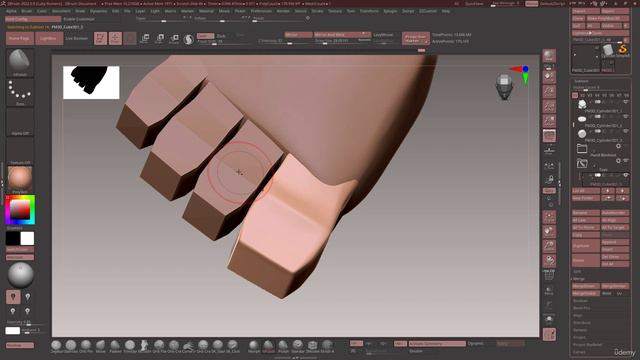Expand the Bevel Pro section
This screenshot has width=640, height=360.
coord(581,308)
